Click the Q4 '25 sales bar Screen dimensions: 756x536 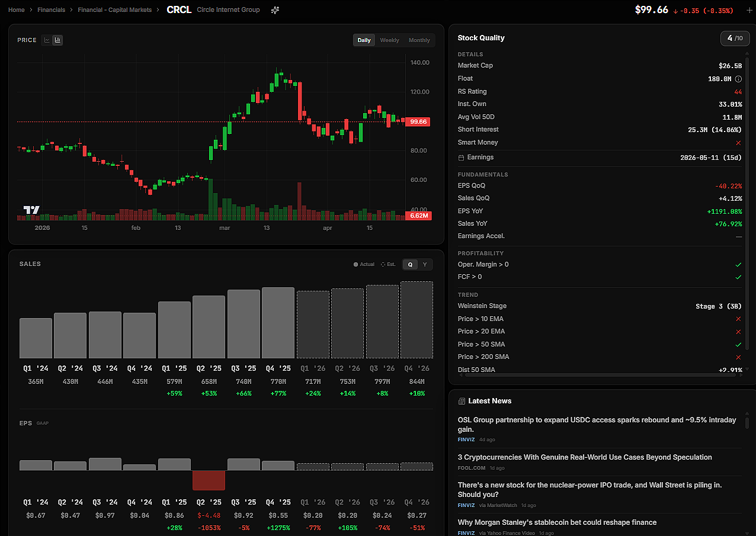point(278,323)
